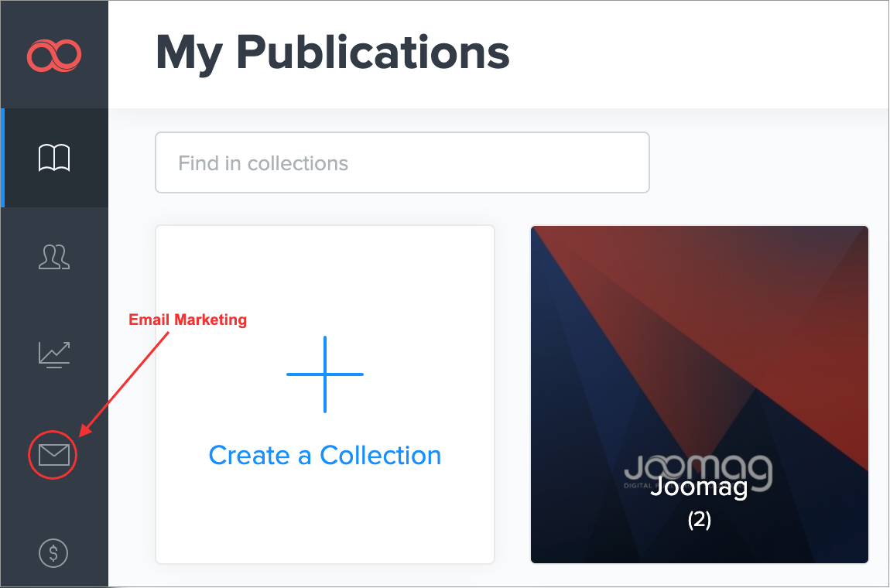Open Email Marketing envelope icon
Viewport: 890px width, 588px height.
click(54, 454)
